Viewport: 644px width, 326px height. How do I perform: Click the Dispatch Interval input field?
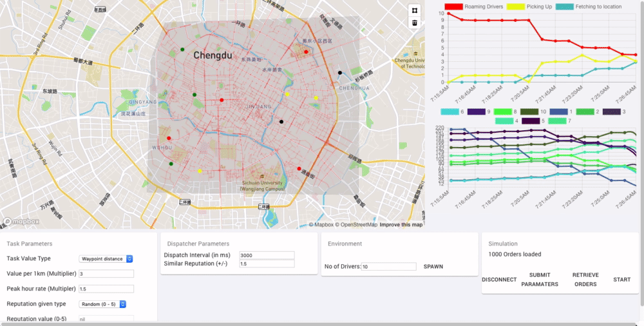click(x=267, y=255)
